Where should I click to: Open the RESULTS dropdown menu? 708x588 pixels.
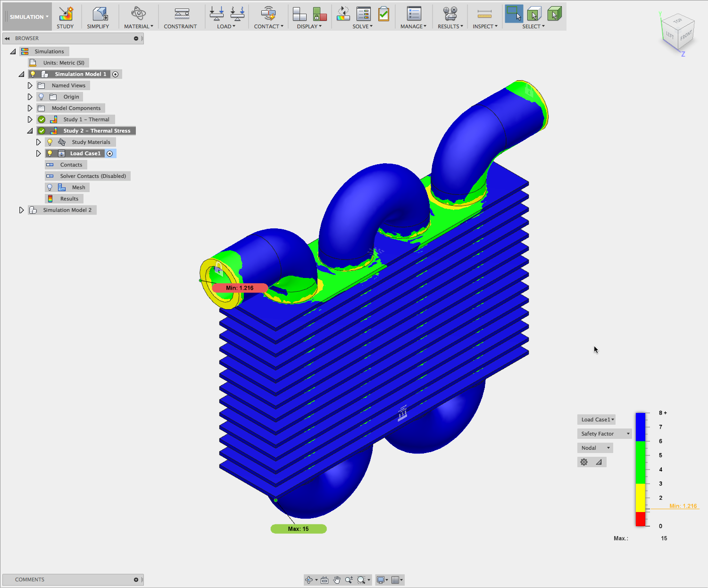click(450, 26)
